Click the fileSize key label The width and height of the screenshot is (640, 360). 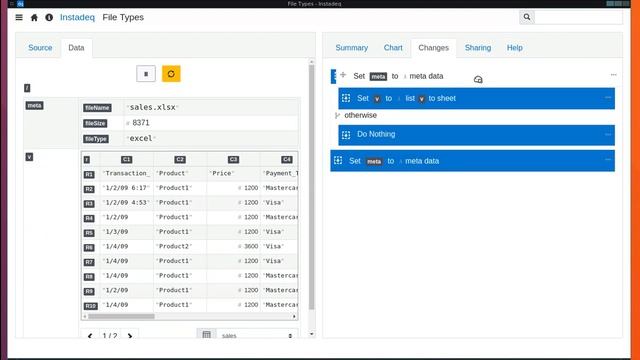tap(95, 123)
